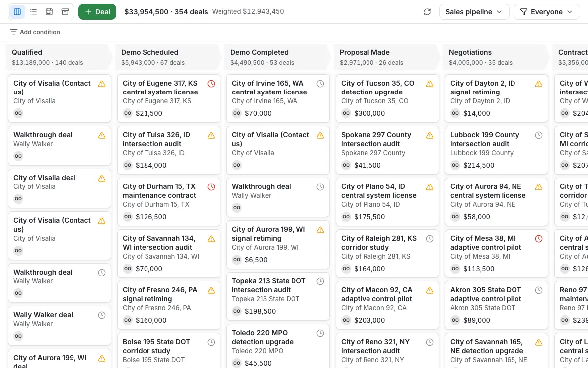This screenshot has height=368, width=588.
Task: Select the Qualified stage header
Action: coord(59,57)
